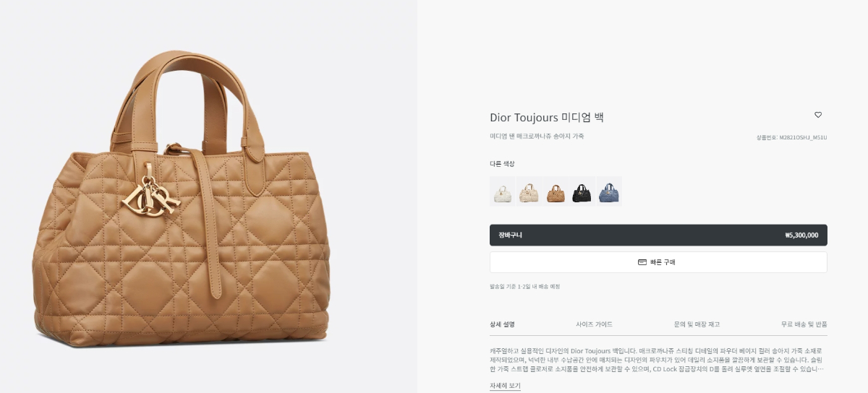This screenshot has width=868, height=393.
Task: Click the card icon in quick purchase
Action: (642, 262)
